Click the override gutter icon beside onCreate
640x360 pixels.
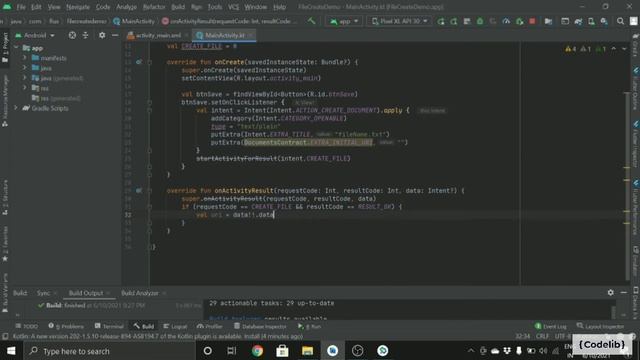[x=139, y=62]
